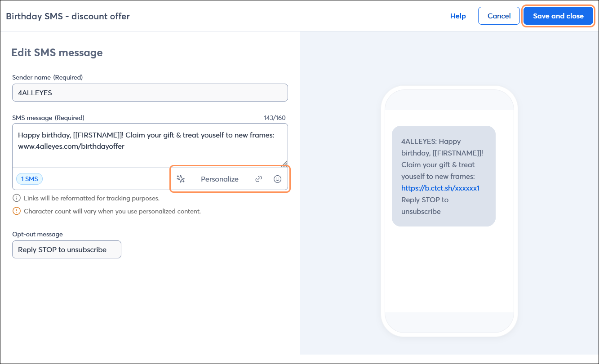Image resolution: width=599 pixels, height=364 pixels.
Task: Click the 'Sender name (Required)' label
Action: [x=48, y=77]
